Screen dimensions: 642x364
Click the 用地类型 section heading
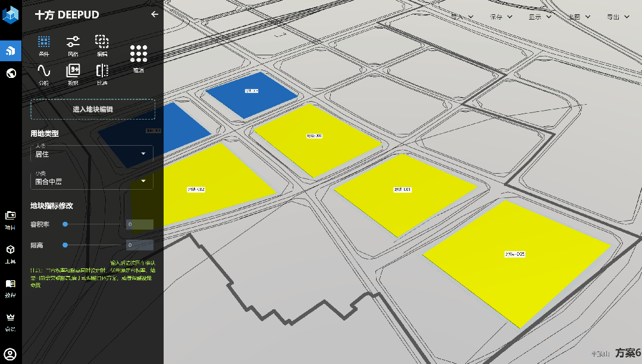point(45,133)
